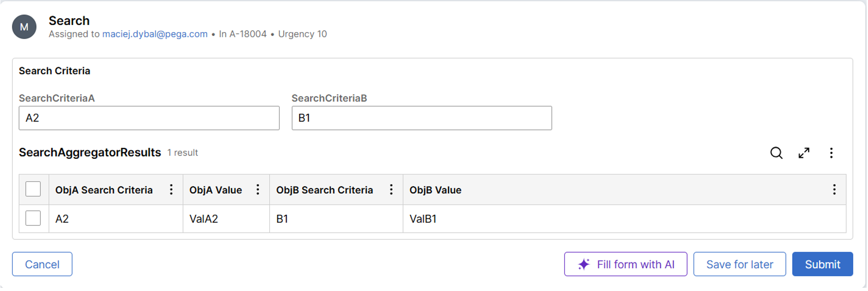Select the checkbox for the A2 row
The image size is (868, 291).
coord(33,218)
